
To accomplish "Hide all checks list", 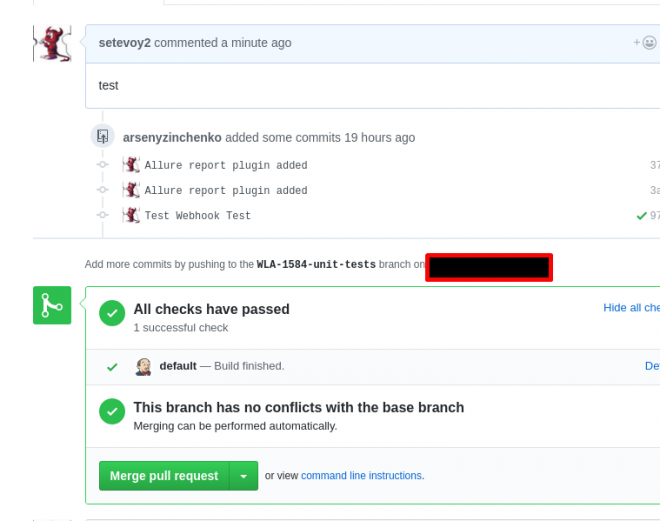I will (x=631, y=308).
